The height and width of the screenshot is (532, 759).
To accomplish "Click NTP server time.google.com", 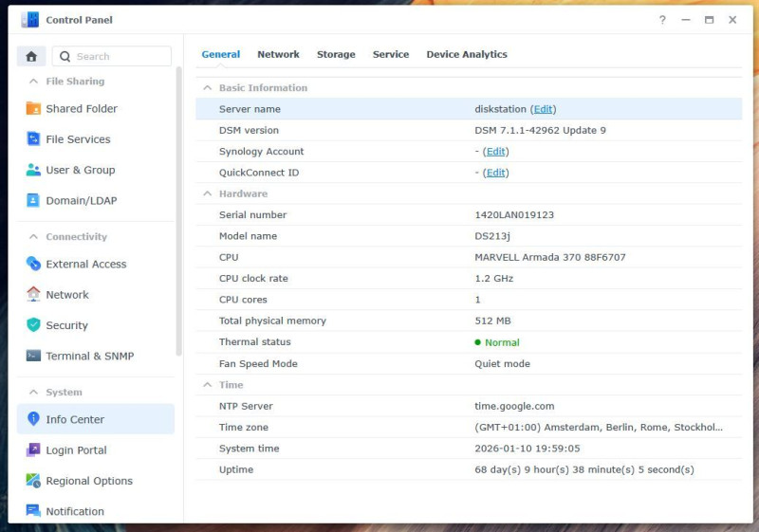I will (514, 406).
